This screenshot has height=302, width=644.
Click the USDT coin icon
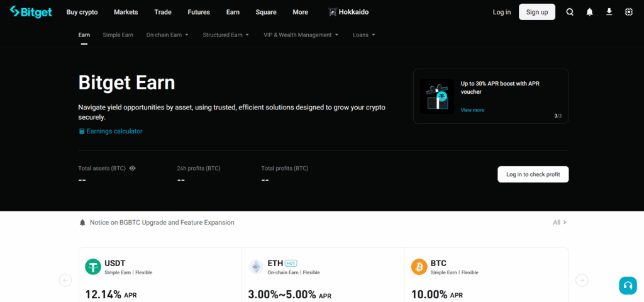pyautogui.click(x=93, y=267)
